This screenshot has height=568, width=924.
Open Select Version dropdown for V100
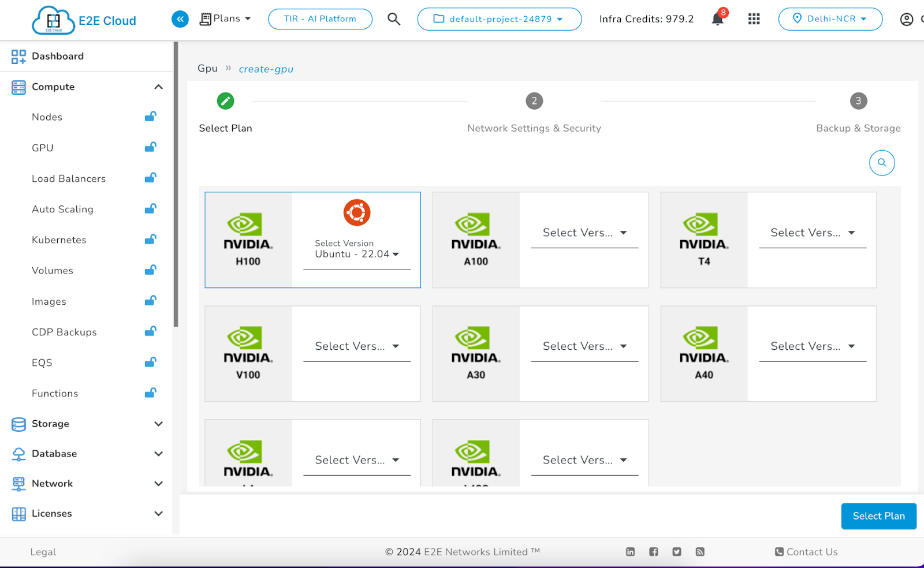click(357, 346)
